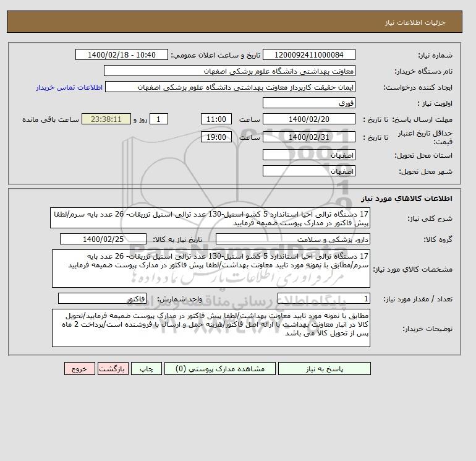Click گروه کالا field دارو، پزشکی و سلامت
Image resolution: width=476 pixels, height=461 pixels.
(x=292, y=239)
